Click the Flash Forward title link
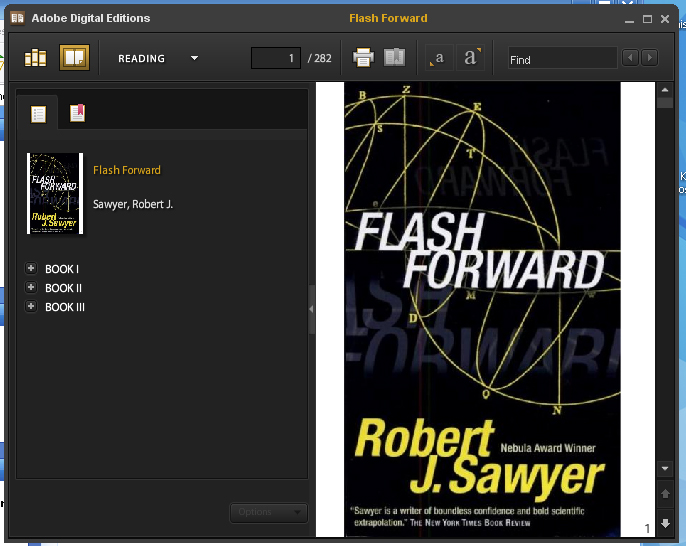Screen dimensions: 686x546 click(x=127, y=170)
